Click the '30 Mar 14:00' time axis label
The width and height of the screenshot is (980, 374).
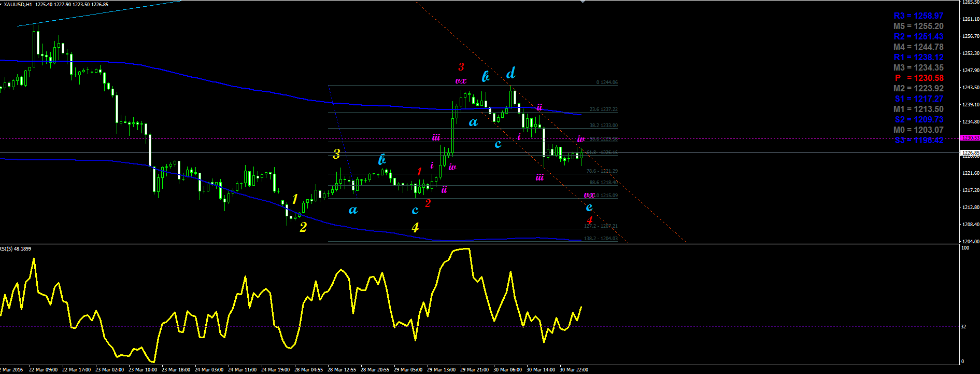[541, 370]
